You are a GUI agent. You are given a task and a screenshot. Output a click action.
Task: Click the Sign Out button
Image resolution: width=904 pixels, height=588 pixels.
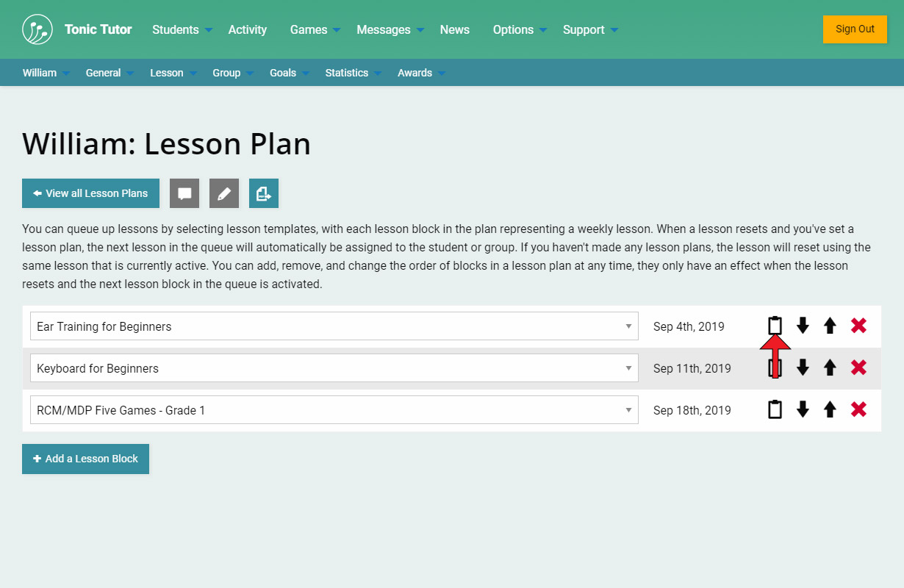click(855, 29)
